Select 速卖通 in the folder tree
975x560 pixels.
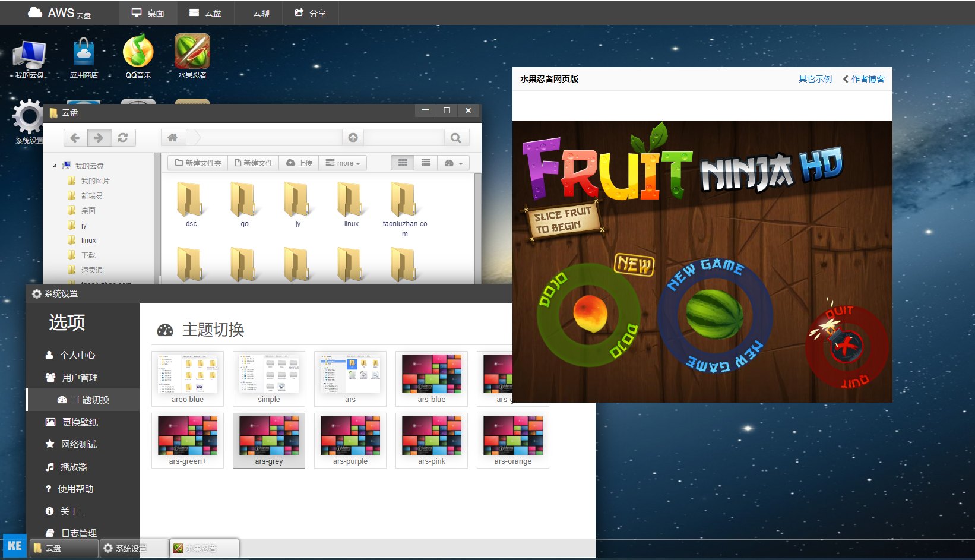(91, 270)
